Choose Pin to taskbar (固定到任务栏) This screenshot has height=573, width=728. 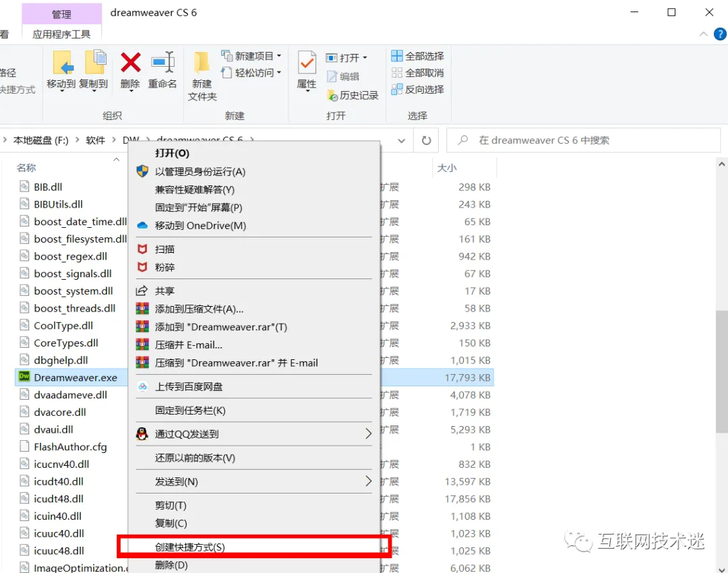tap(253, 411)
